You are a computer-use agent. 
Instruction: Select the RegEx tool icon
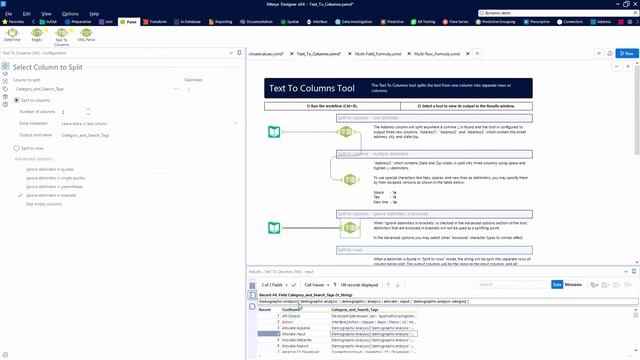37,35
